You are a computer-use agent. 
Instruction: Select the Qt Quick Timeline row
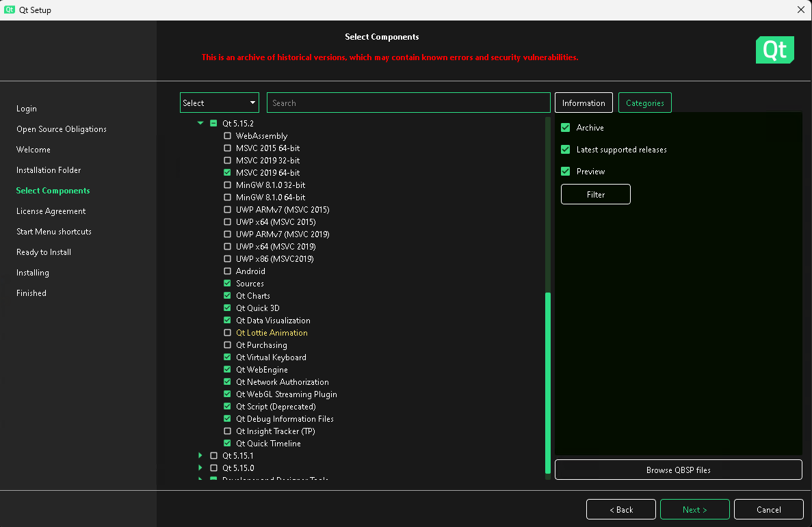click(268, 444)
